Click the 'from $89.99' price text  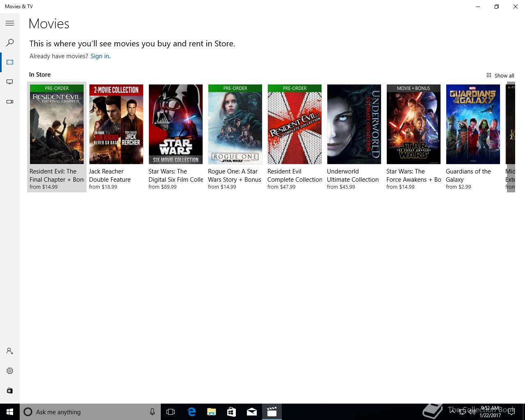(162, 187)
